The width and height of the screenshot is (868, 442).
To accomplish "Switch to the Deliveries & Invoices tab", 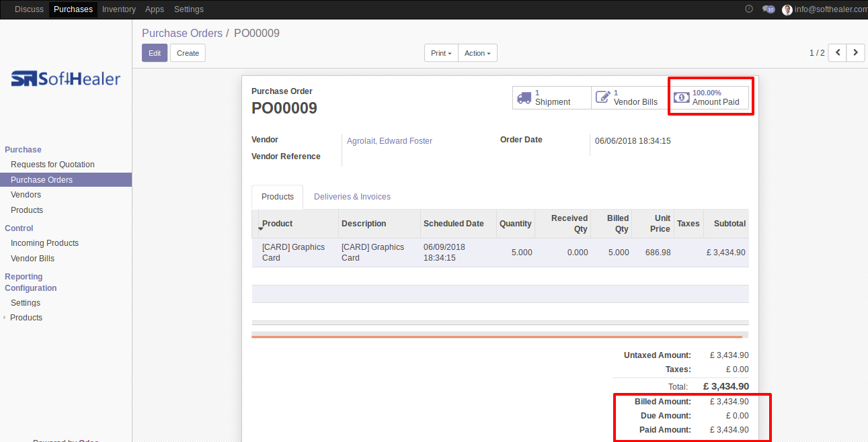I will tap(352, 197).
